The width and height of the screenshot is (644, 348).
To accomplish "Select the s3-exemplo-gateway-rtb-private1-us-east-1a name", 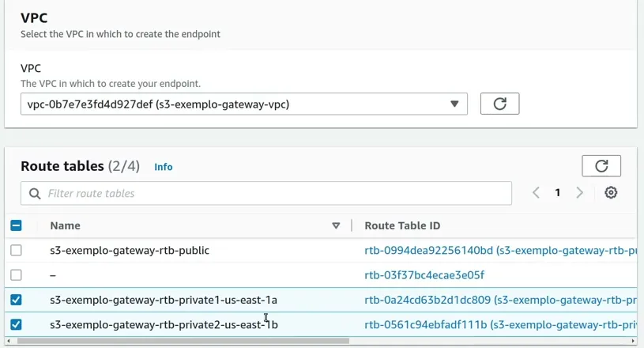I will click(x=164, y=300).
